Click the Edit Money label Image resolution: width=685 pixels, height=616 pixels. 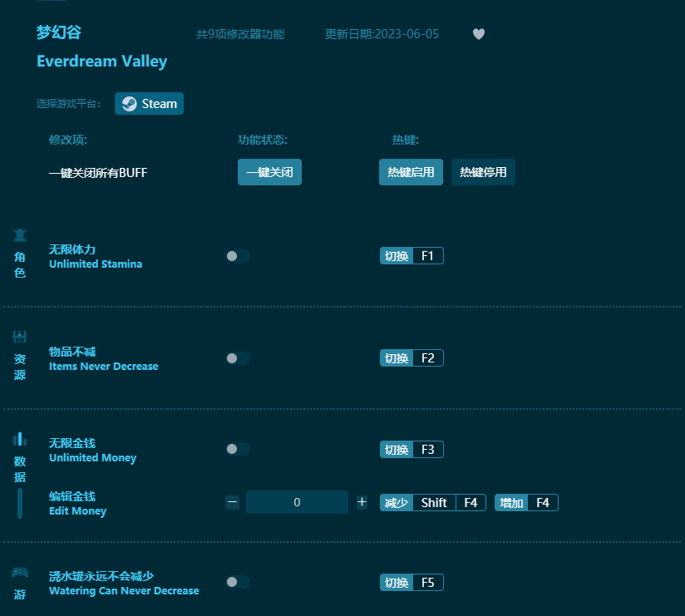pyautogui.click(x=78, y=511)
